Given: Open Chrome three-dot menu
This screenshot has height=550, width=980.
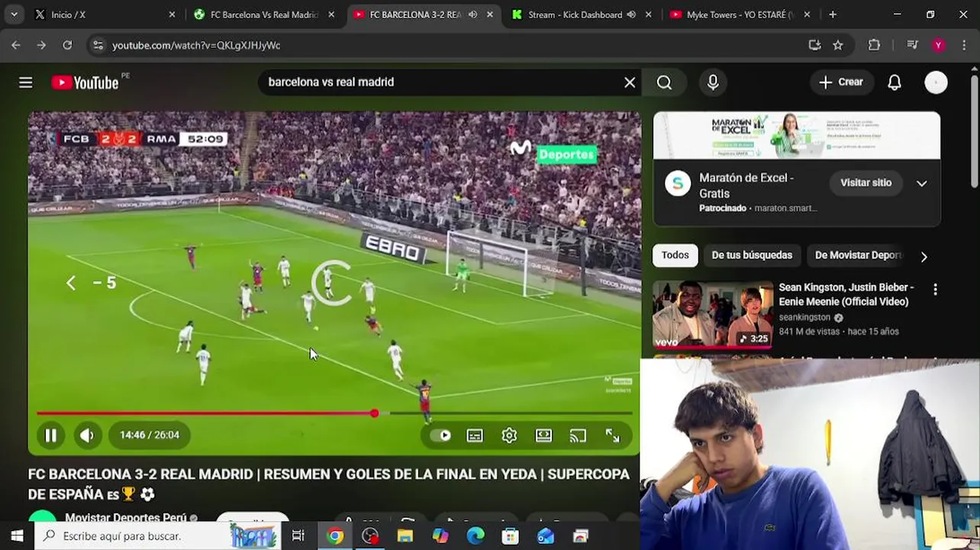Looking at the screenshot, I should point(963,45).
